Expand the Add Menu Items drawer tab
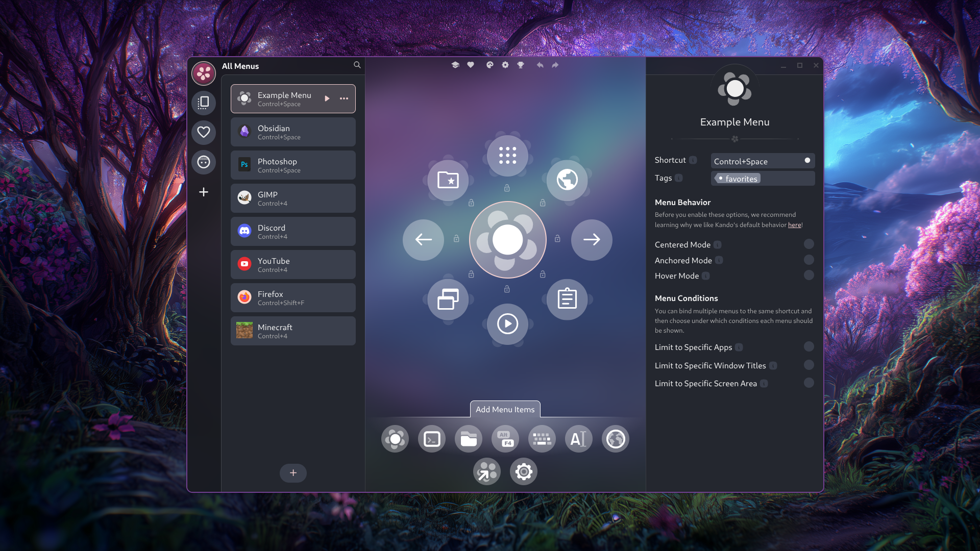The width and height of the screenshot is (980, 551). (505, 409)
